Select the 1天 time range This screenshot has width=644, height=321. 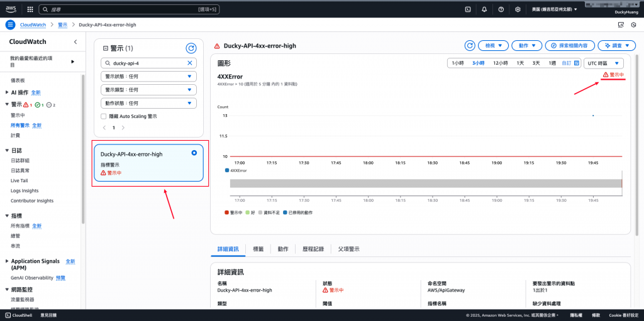coord(520,63)
